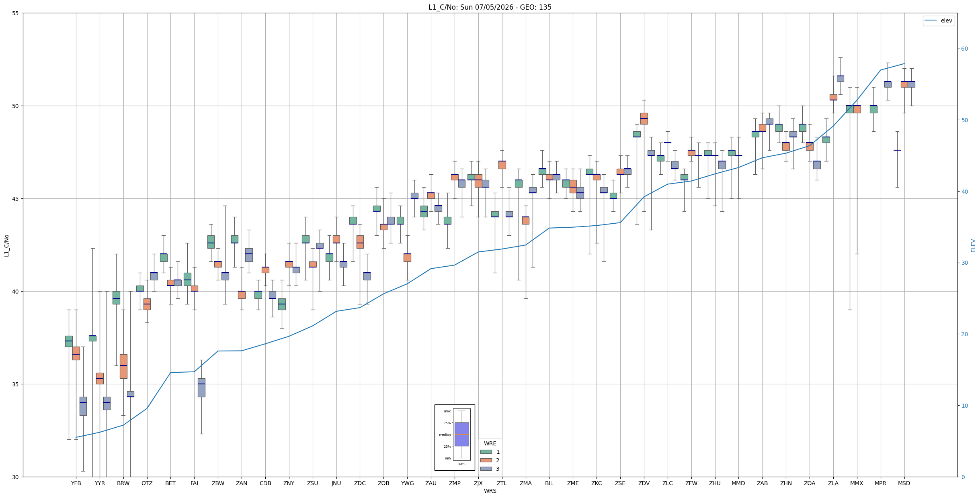The height and width of the screenshot is (498, 980).
Task: Click the BIL station label
Action: click(549, 483)
